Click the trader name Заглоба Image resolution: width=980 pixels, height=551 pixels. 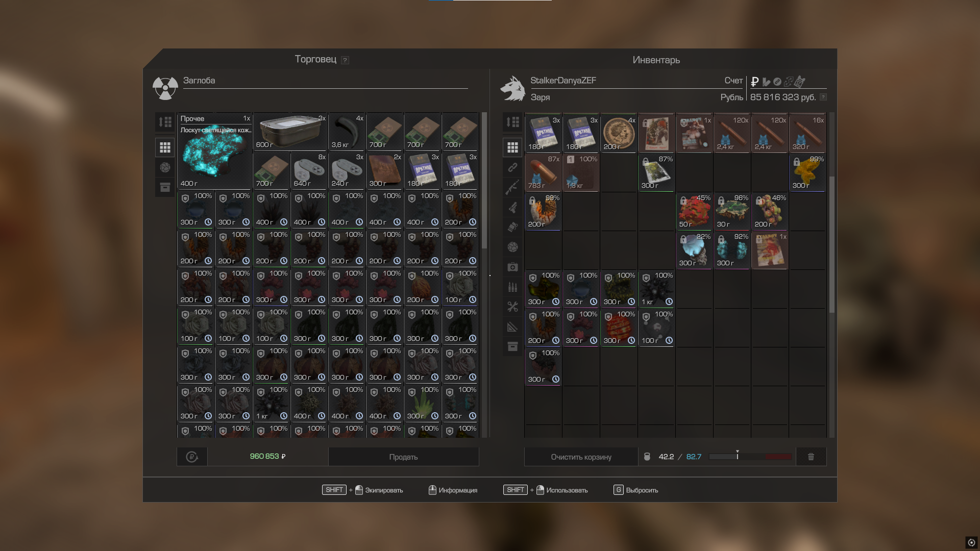[x=199, y=81]
